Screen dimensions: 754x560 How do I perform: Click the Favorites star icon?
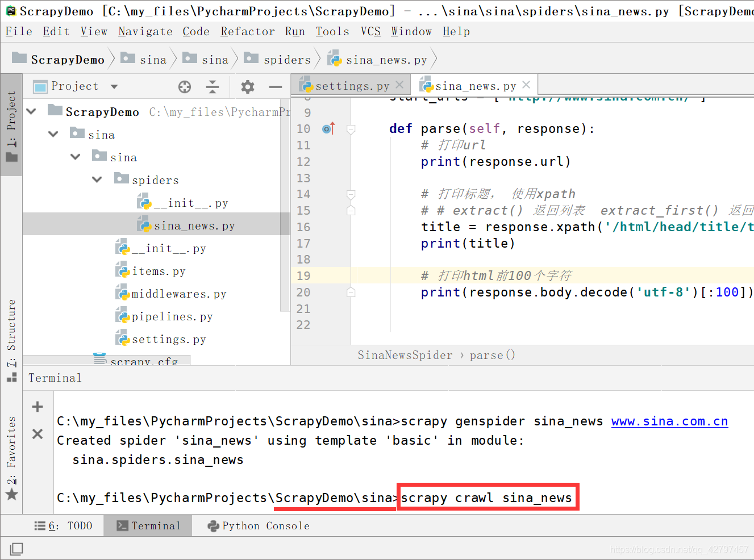point(11,494)
